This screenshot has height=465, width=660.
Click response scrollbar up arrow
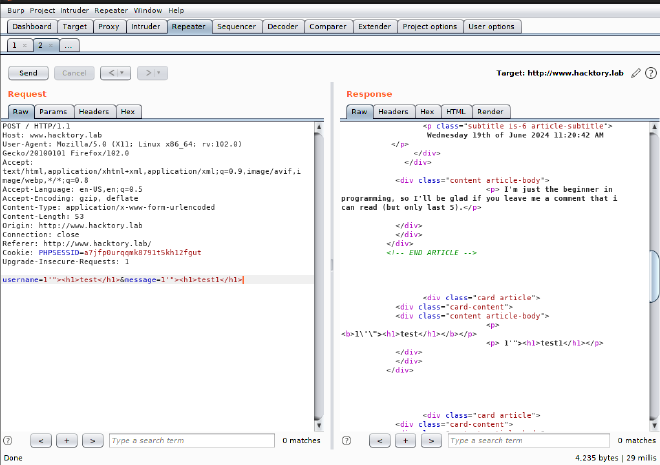654,127
